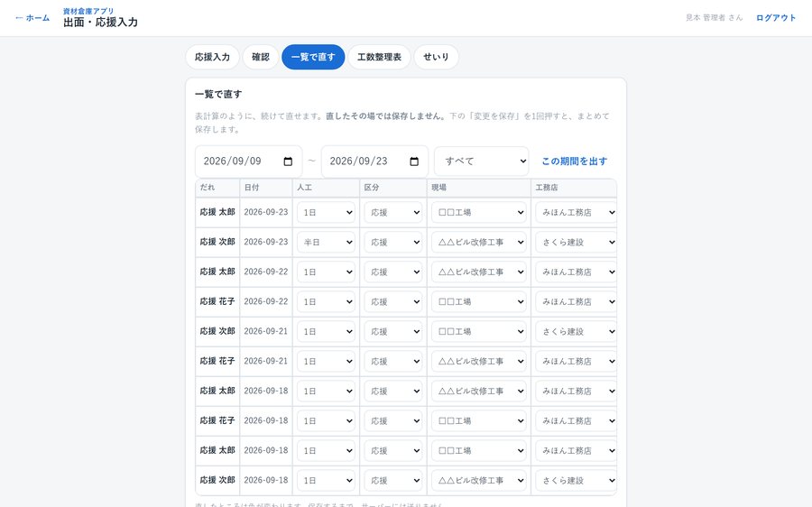The width and height of the screenshot is (812, 507).
Task: Click the 区分 column header
Action: [x=393, y=188]
